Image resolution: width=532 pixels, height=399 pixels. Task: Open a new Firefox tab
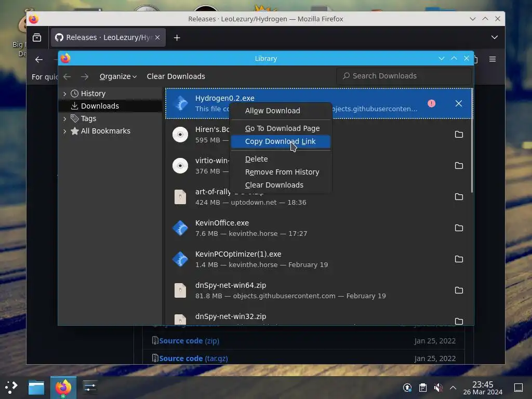(177, 37)
